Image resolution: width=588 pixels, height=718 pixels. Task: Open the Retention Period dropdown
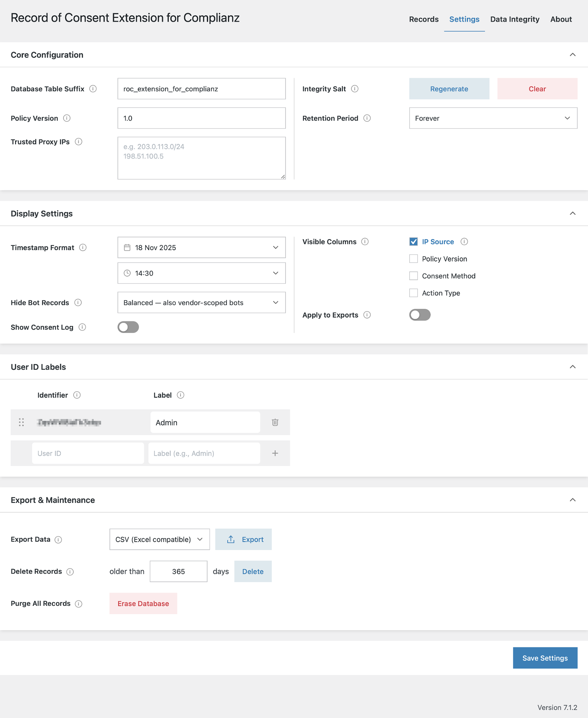493,118
